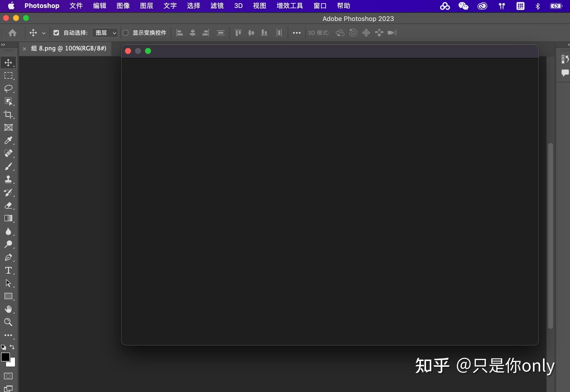This screenshot has width=570, height=392.
Task: Collapse the tools panel with double arrows
Action: click(3, 45)
